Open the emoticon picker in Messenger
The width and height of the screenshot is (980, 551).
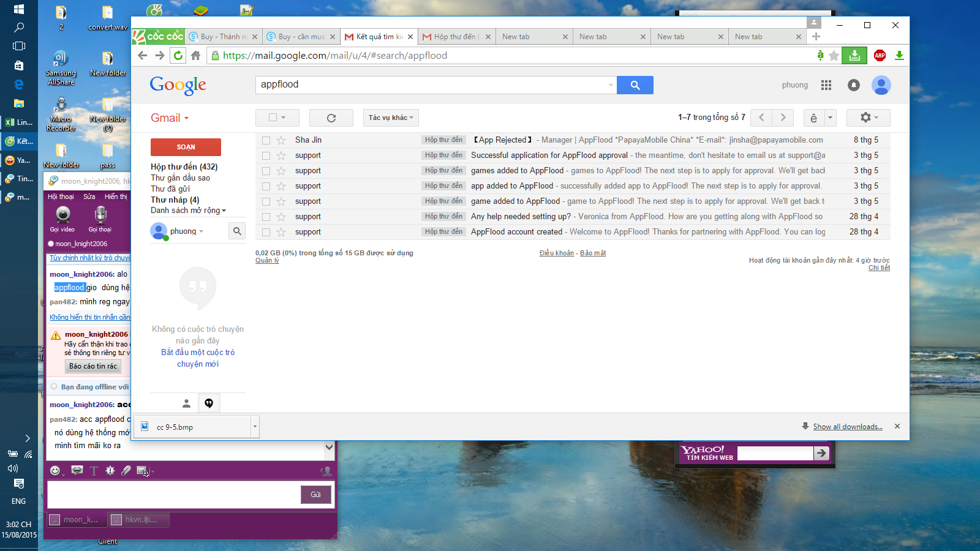point(55,470)
